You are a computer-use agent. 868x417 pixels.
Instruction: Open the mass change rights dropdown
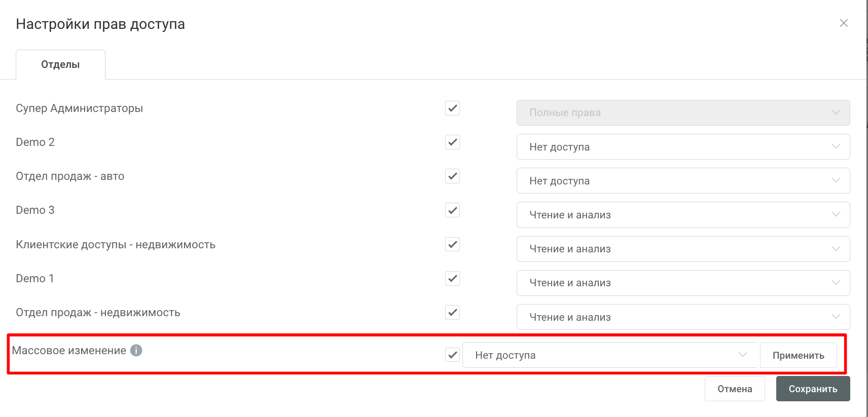pyautogui.click(x=610, y=355)
